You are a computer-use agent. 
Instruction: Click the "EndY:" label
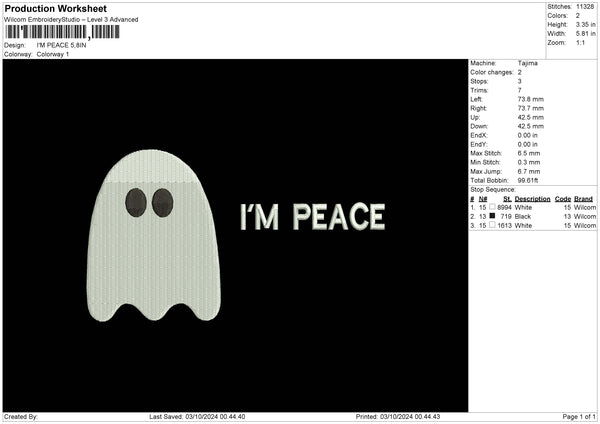click(x=479, y=144)
